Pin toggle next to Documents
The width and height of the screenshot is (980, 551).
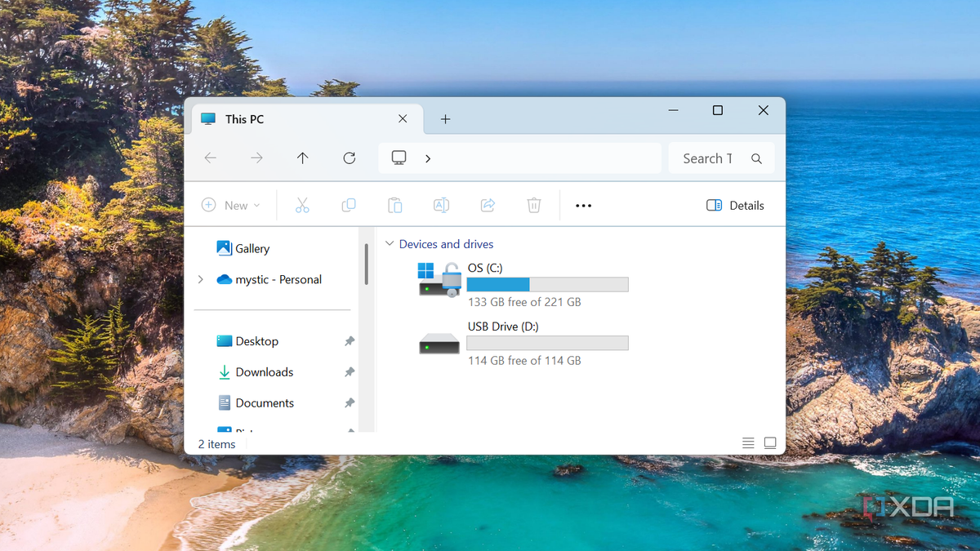(350, 403)
